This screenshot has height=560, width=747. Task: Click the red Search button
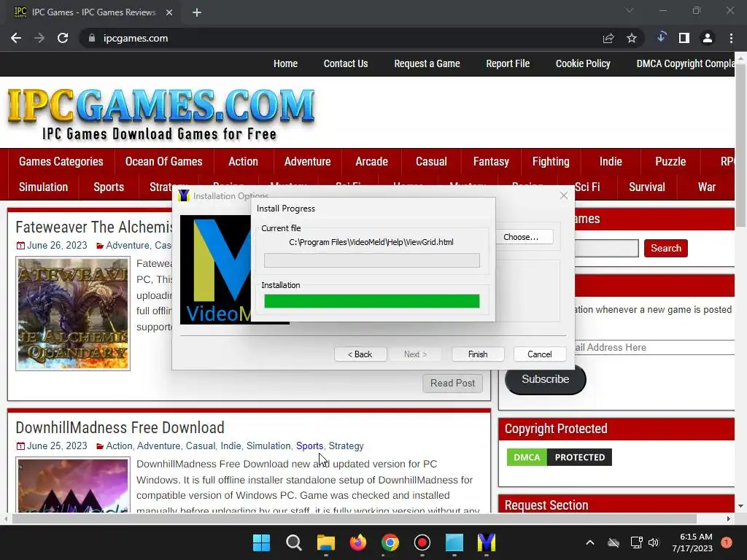click(x=665, y=248)
